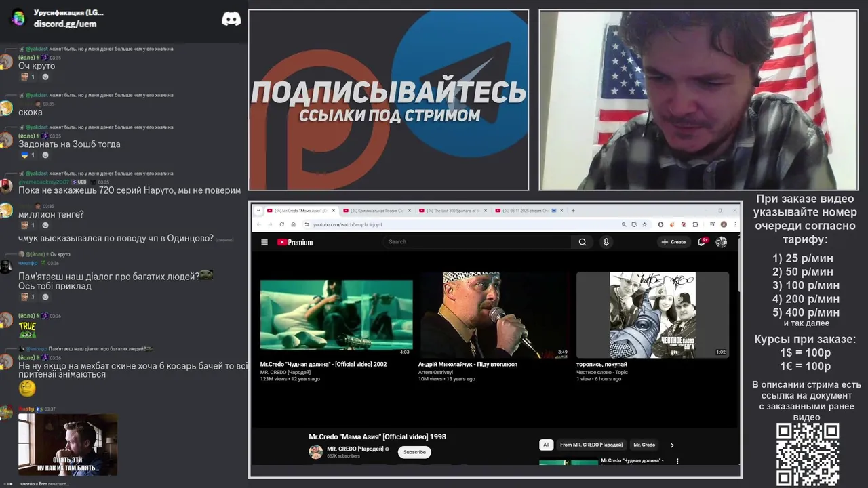This screenshot has height=488, width=868.
Task: Open YouTube account avatar menu
Action: [x=722, y=242]
